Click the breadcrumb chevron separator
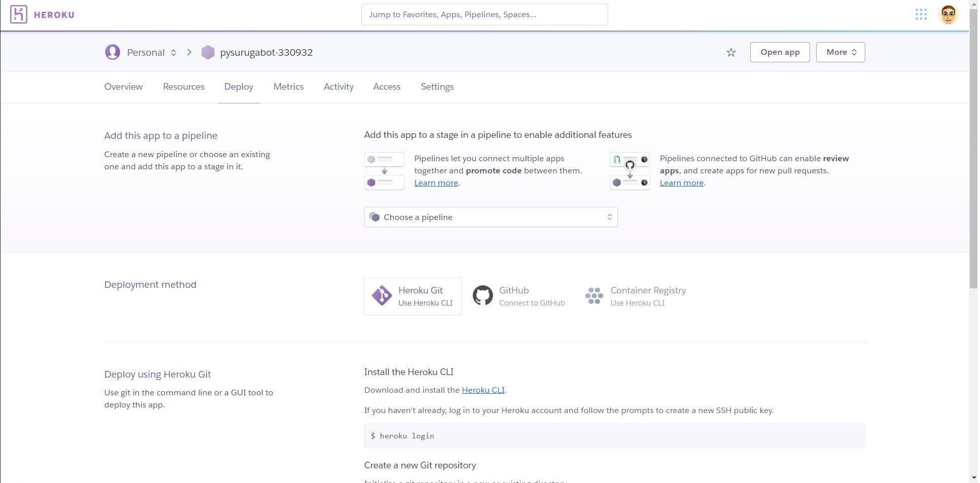Image resolution: width=980 pixels, height=483 pixels. [189, 52]
